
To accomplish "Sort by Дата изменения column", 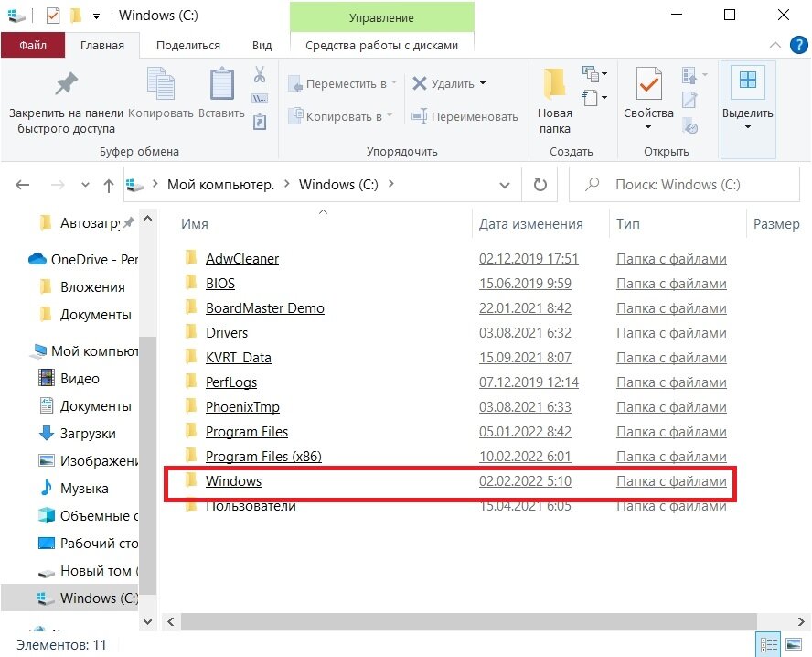I will pos(530,224).
